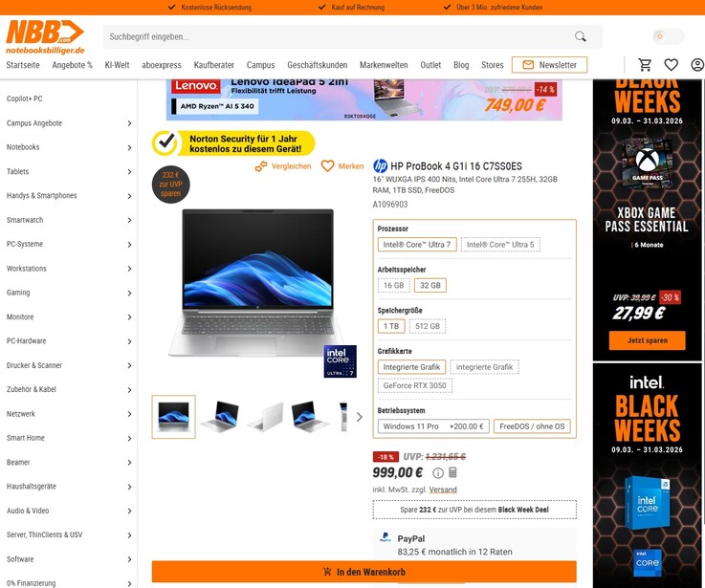
Task: Click the NBB notebooksbilliger.de logo
Action: [x=45, y=37]
